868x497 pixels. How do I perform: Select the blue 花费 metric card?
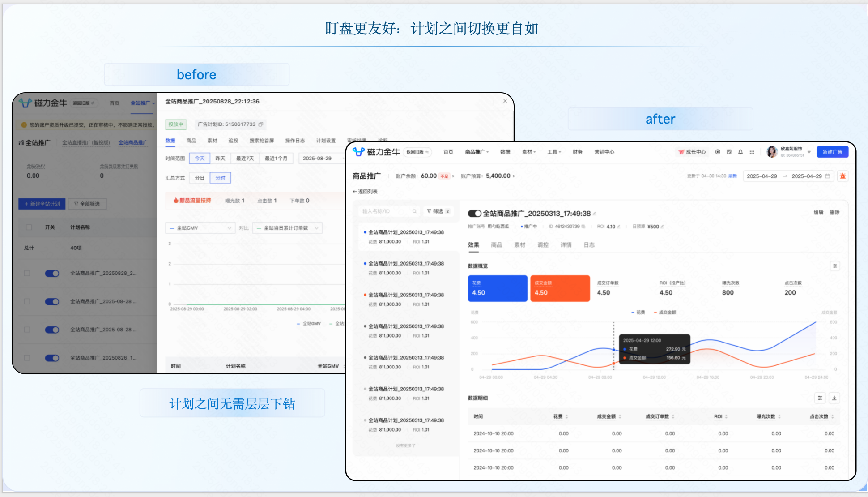point(497,288)
